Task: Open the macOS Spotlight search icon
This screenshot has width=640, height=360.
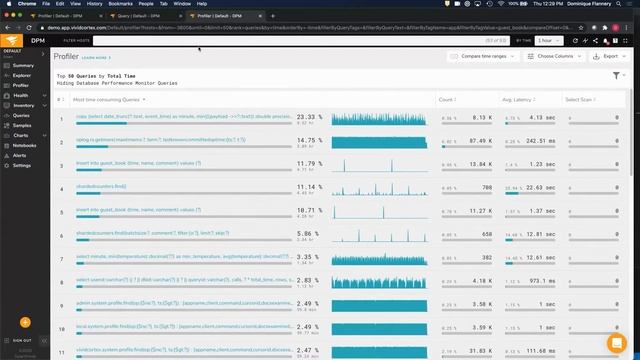Action: coord(619,4)
